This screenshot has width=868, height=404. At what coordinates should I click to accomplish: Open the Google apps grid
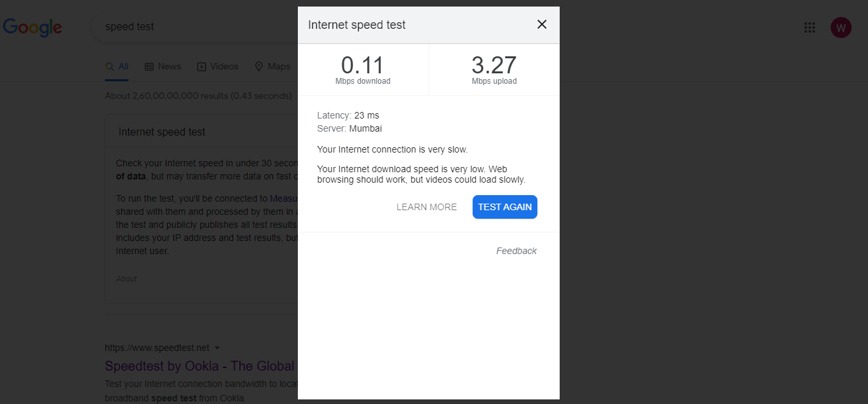click(809, 28)
